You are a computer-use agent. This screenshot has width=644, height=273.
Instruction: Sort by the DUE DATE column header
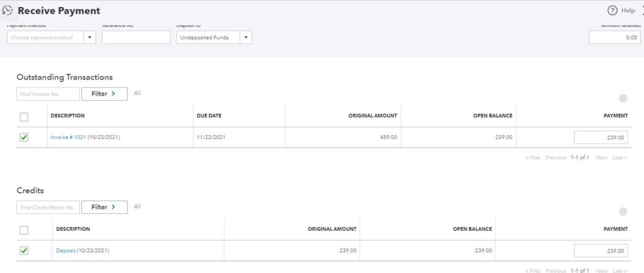(x=209, y=116)
